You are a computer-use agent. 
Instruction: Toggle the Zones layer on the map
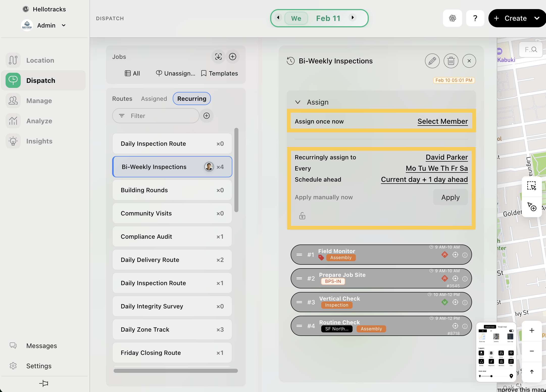[x=501, y=353]
